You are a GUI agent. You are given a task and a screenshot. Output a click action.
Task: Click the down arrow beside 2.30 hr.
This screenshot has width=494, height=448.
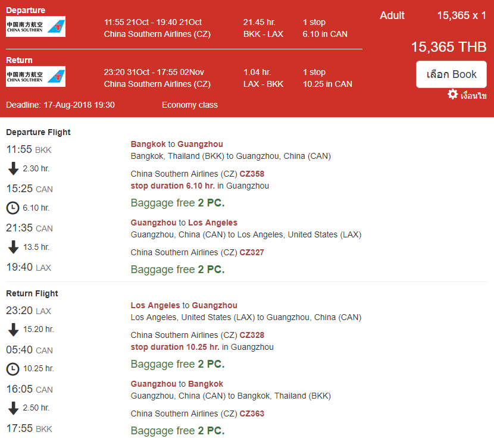(x=13, y=168)
